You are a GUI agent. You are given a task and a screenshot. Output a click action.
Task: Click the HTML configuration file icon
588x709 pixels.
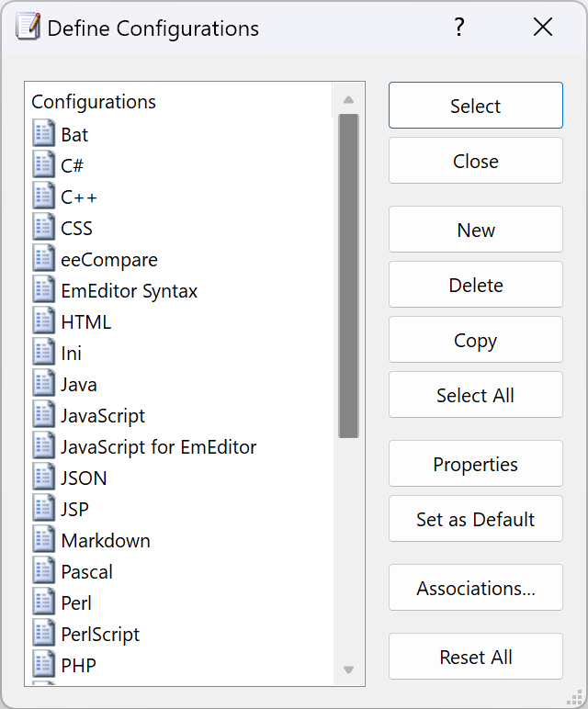(43, 321)
